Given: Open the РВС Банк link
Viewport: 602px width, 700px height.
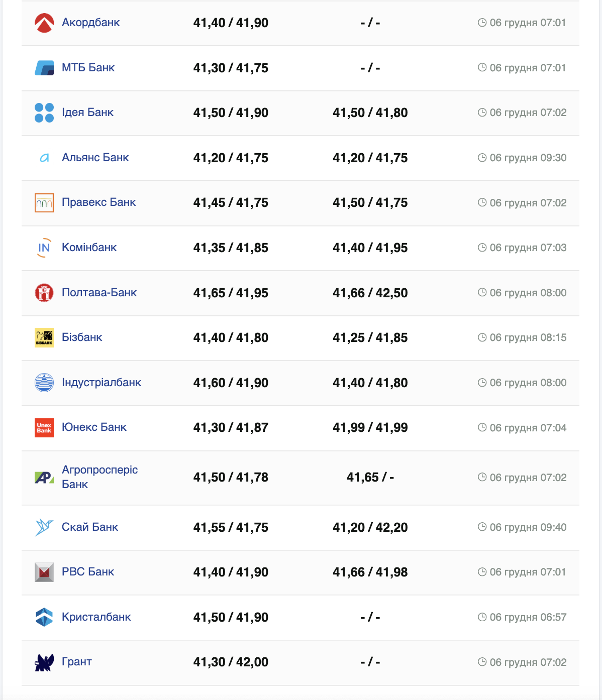Looking at the screenshot, I should [88, 572].
